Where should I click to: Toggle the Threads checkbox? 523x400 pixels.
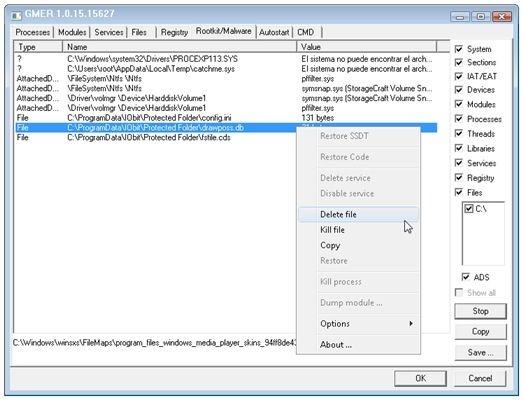(x=459, y=133)
